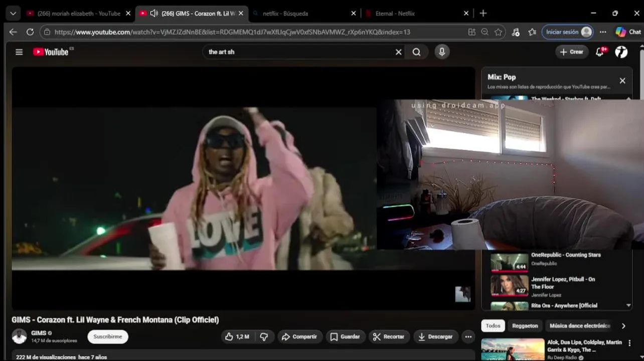Open the browser extensions icon beside favorites

point(516,32)
